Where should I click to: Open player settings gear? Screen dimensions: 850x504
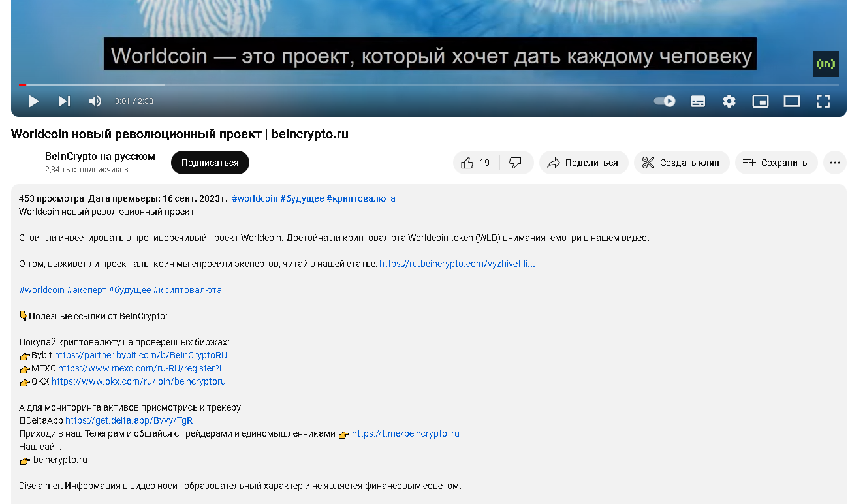729,101
